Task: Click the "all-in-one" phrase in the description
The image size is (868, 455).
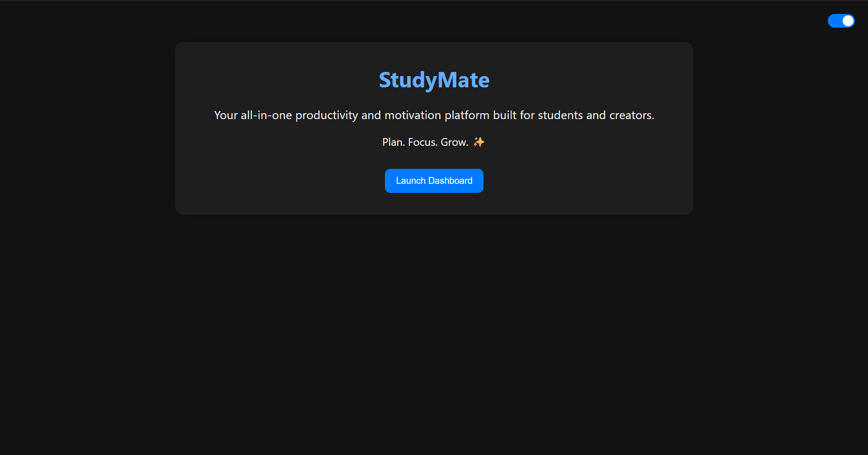Action: point(266,115)
